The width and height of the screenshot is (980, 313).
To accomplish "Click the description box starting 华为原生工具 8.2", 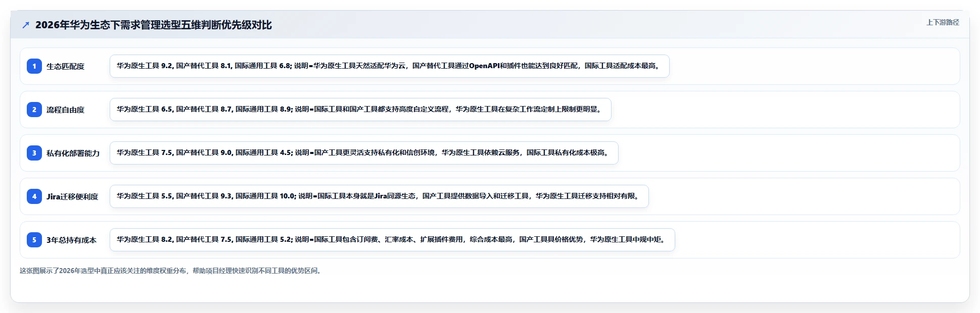I will [392, 240].
